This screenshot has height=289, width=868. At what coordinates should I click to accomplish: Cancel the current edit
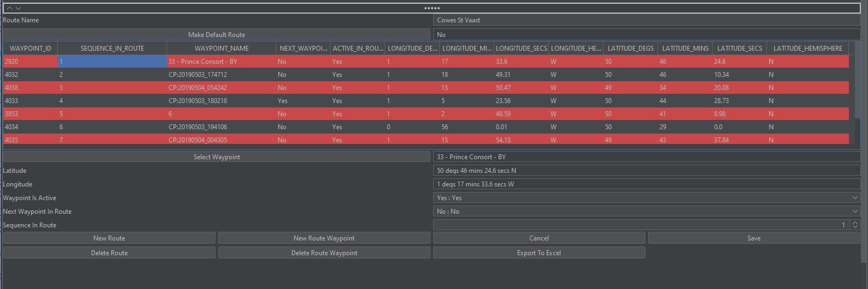tap(538, 238)
